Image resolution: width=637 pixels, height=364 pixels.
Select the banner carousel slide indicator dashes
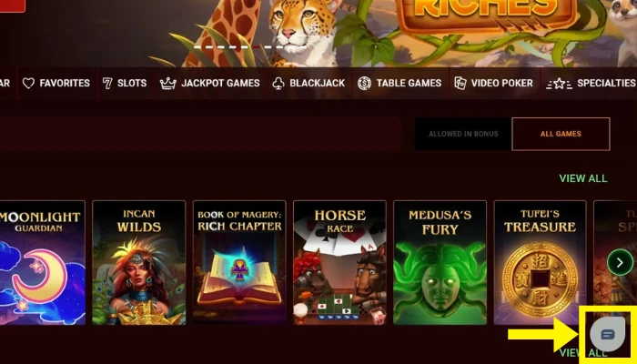click(x=249, y=47)
